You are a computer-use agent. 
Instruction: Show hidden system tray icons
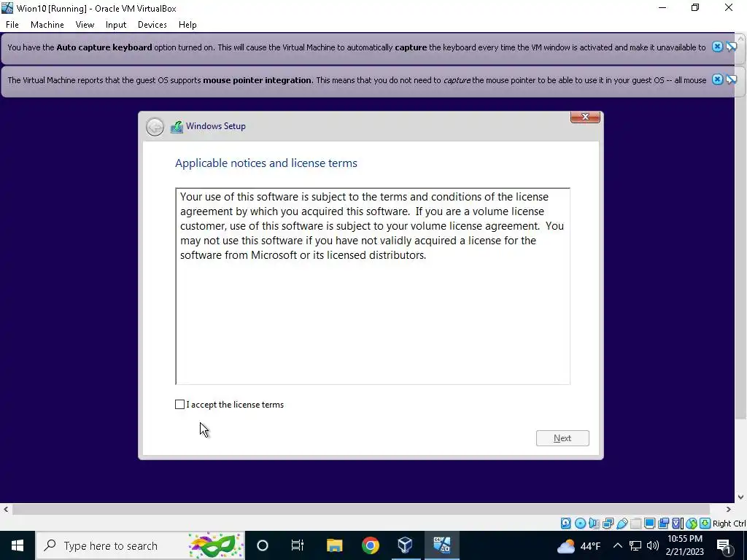click(x=617, y=545)
